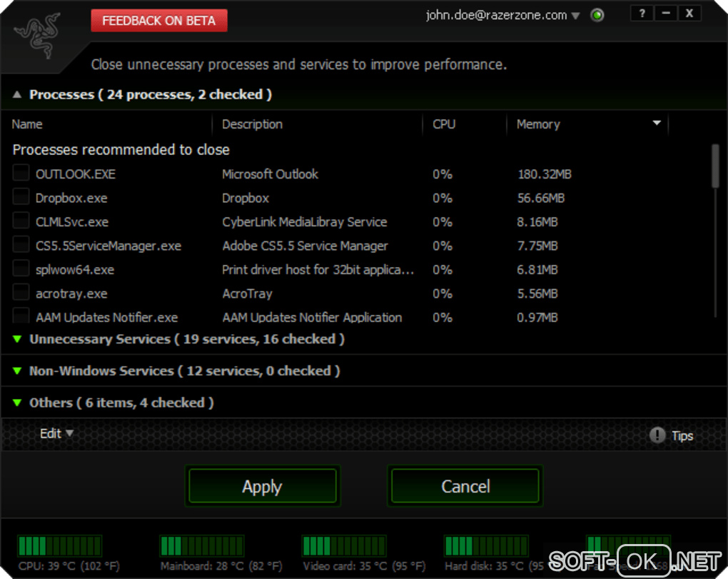Check the CLMLSvc.exe process checkbox
Image resolution: width=728 pixels, height=579 pixels.
pos(21,220)
